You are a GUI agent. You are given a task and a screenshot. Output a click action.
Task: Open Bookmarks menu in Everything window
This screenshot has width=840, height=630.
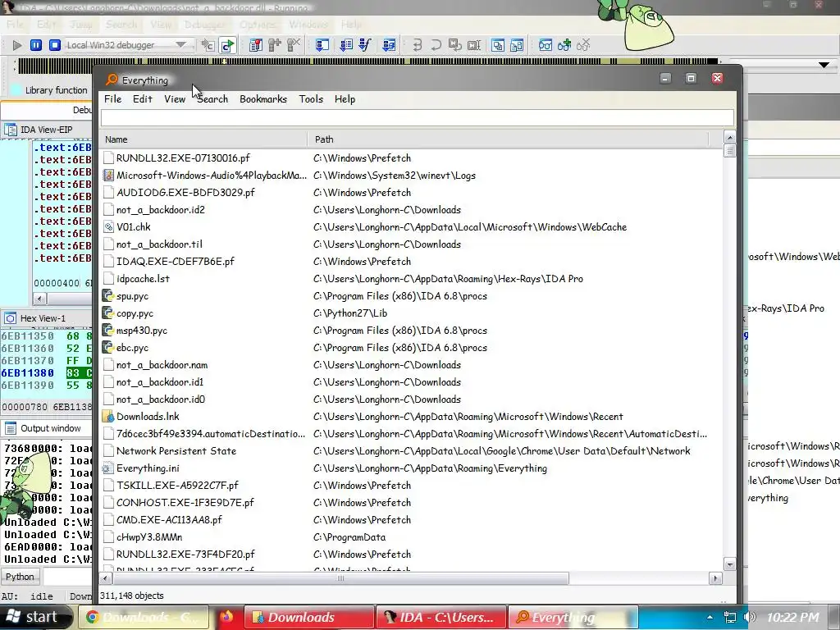[x=263, y=99]
